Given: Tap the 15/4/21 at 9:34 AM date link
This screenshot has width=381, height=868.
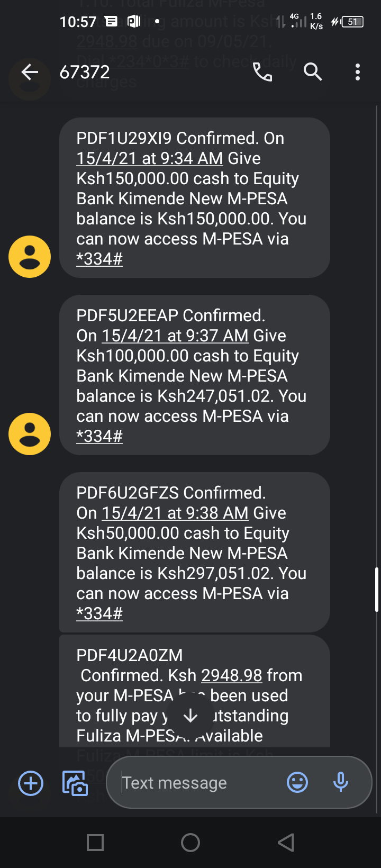Looking at the screenshot, I should coord(150,158).
